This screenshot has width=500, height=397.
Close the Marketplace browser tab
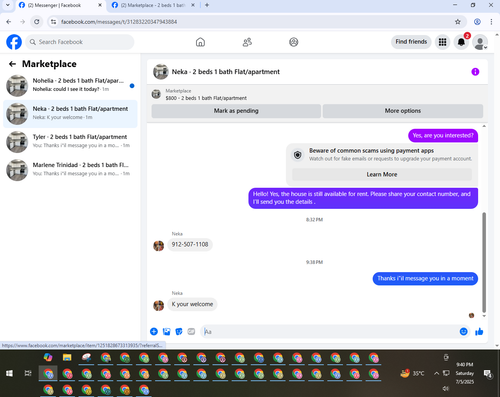(x=193, y=5)
